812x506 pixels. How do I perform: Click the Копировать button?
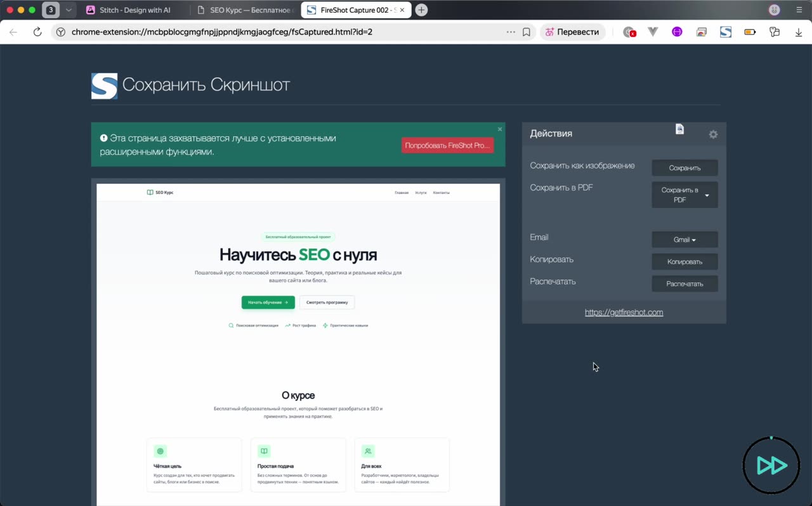684,262
